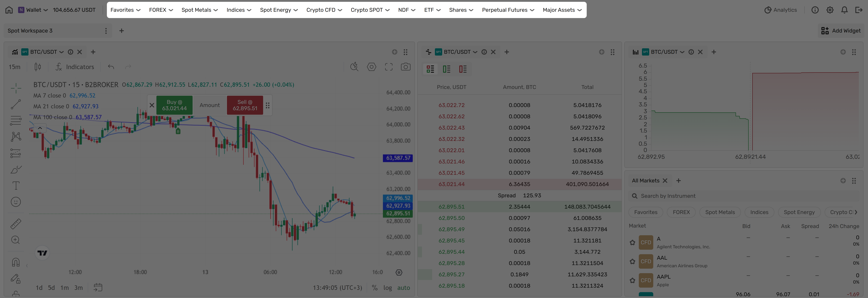Select the zoom in tool
The height and width of the screenshot is (298, 868).
[16, 240]
